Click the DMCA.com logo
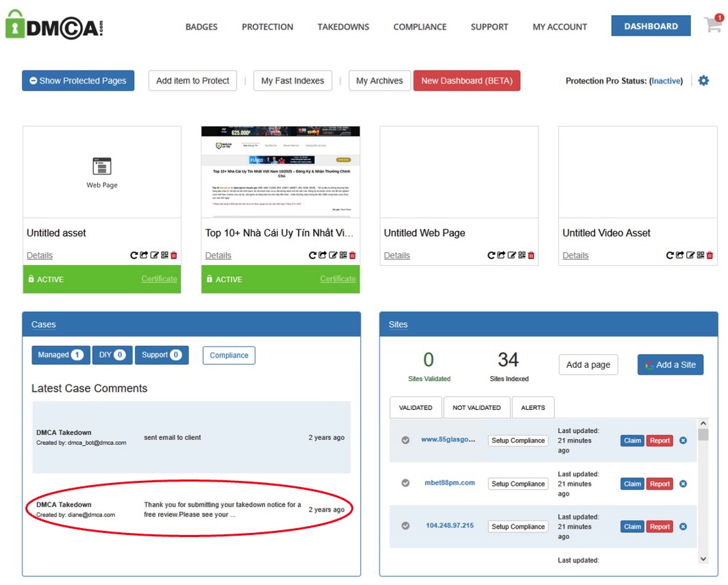This screenshot has width=728, height=585. [53, 25]
